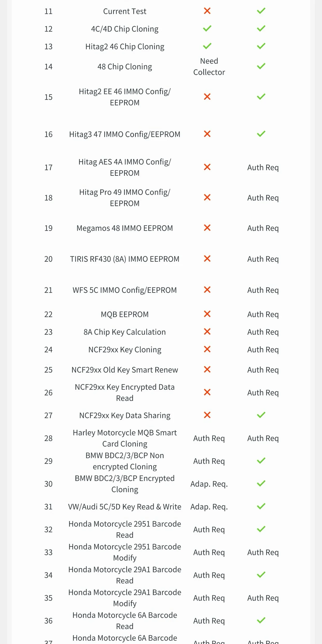Image resolution: width=322 pixels, height=644 pixels.
Task: Click 'Auth Req' for Honda 29A1 Barcode Read
Action: coord(209,575)
